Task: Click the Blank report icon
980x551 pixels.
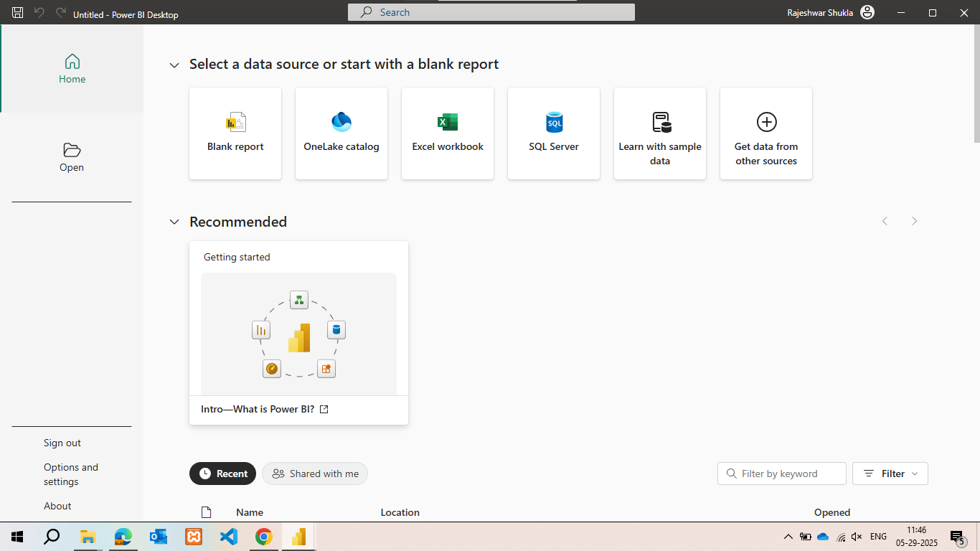Action: pyautogui.click(x=236, y=123)
